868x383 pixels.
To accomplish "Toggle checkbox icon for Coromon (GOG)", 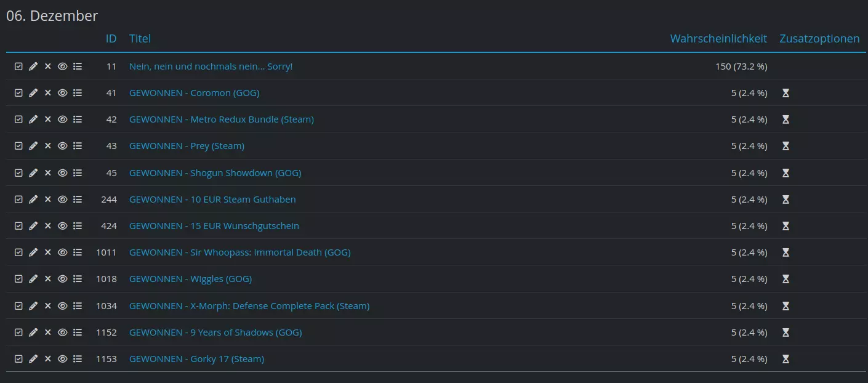I will point(18,93).
